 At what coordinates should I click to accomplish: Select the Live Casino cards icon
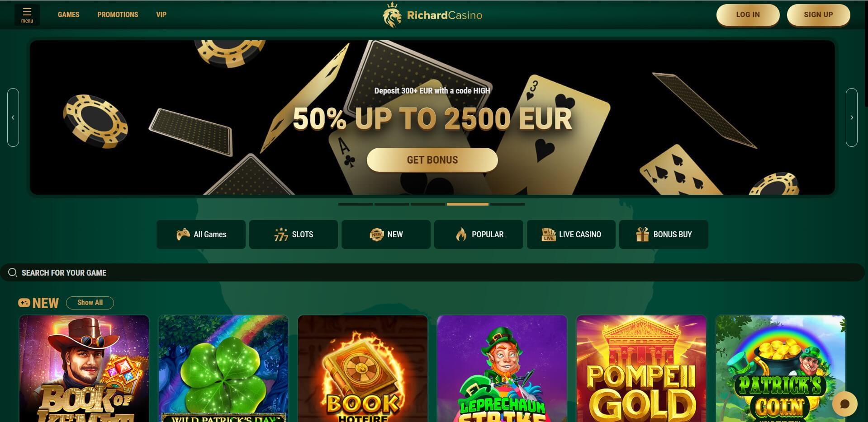click(x=549, y=234)
